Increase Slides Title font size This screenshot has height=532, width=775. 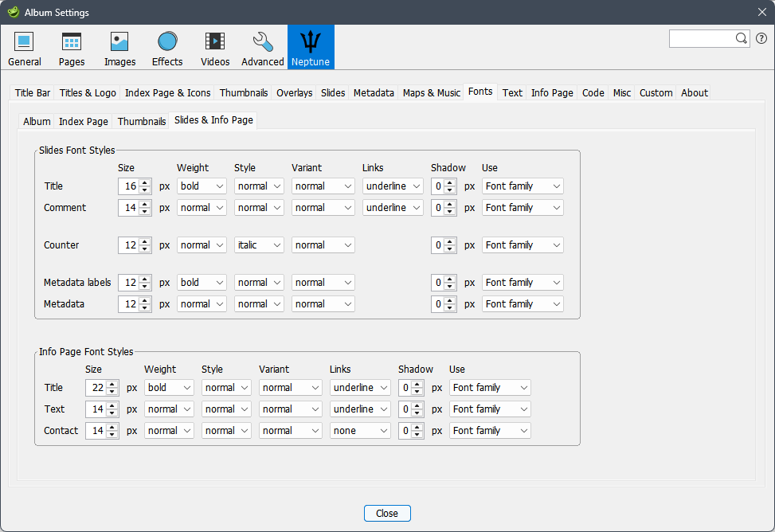coord(145,182)
